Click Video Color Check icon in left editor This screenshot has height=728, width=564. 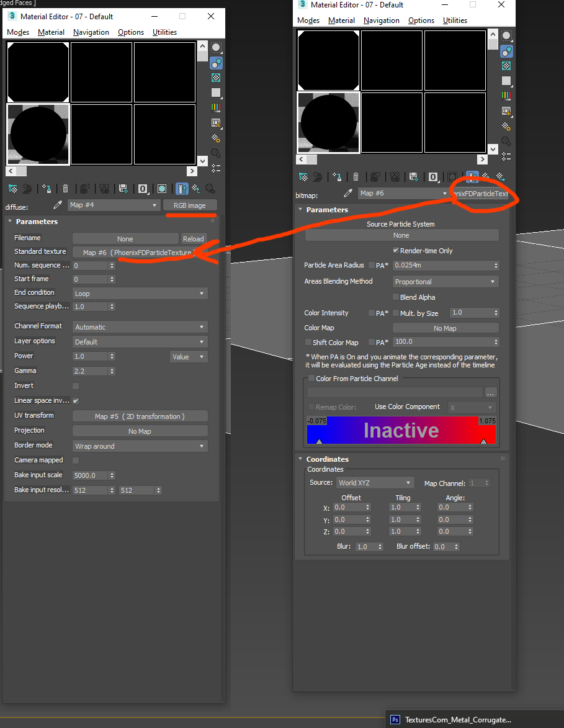click(216, 107)
